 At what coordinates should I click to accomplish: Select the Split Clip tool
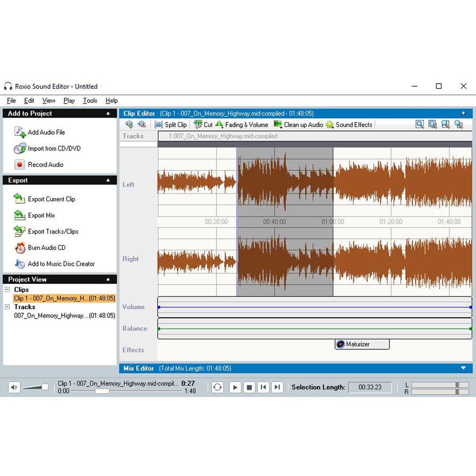[x=170, y=124]
